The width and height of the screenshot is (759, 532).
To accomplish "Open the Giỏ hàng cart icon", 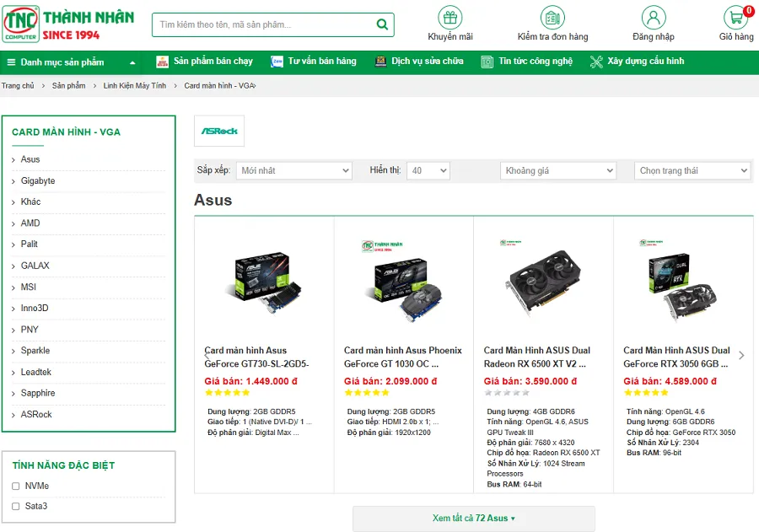I will [736, 18].
